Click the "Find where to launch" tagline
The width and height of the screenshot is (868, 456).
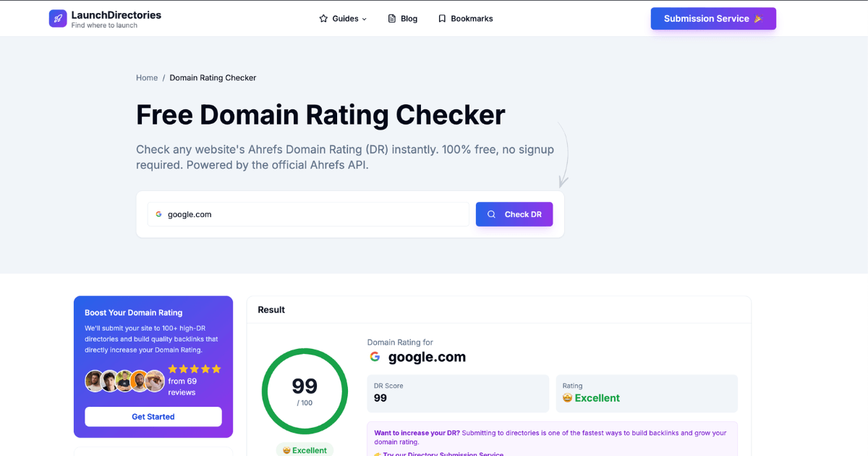pos(104,25)
